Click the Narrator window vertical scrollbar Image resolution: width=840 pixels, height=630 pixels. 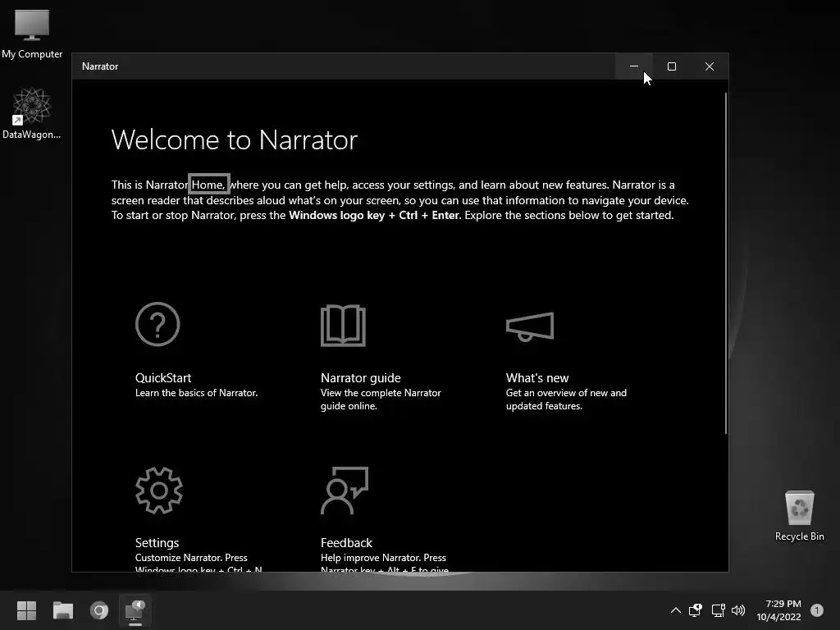tap(726, 263)
